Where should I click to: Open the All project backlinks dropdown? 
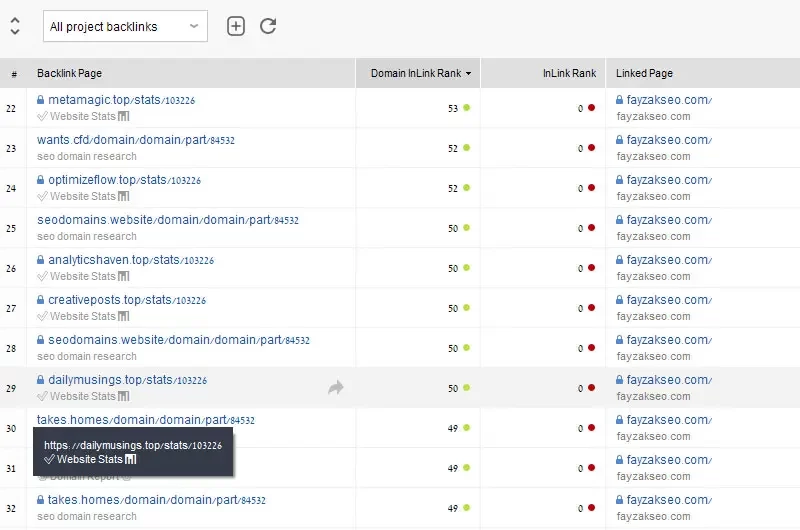125,27
